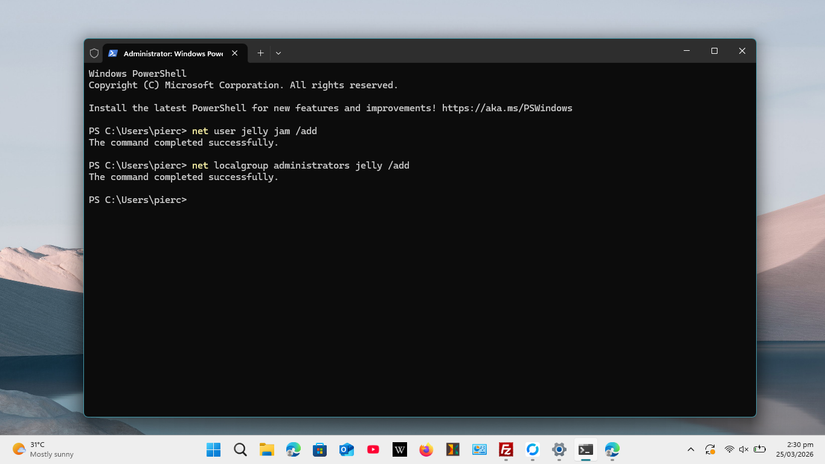
Task: Open the Wi-Fi network tray icon
Action: (729, 449)
